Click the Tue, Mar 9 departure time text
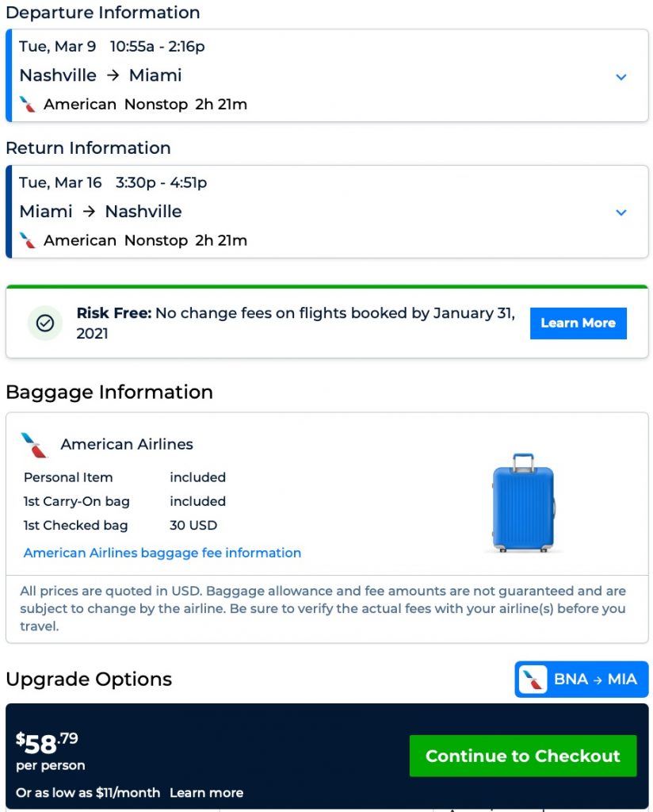 112,47
